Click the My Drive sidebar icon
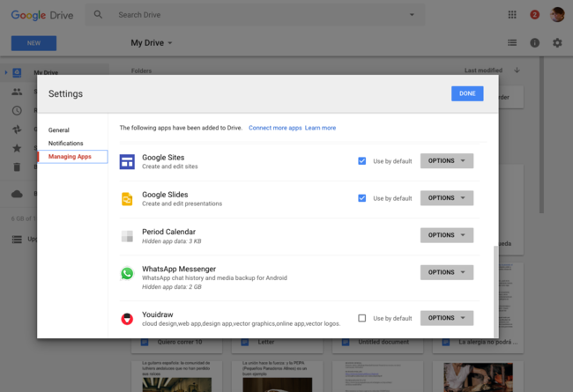This screenshot has width=573, height=392. [17, 73]
